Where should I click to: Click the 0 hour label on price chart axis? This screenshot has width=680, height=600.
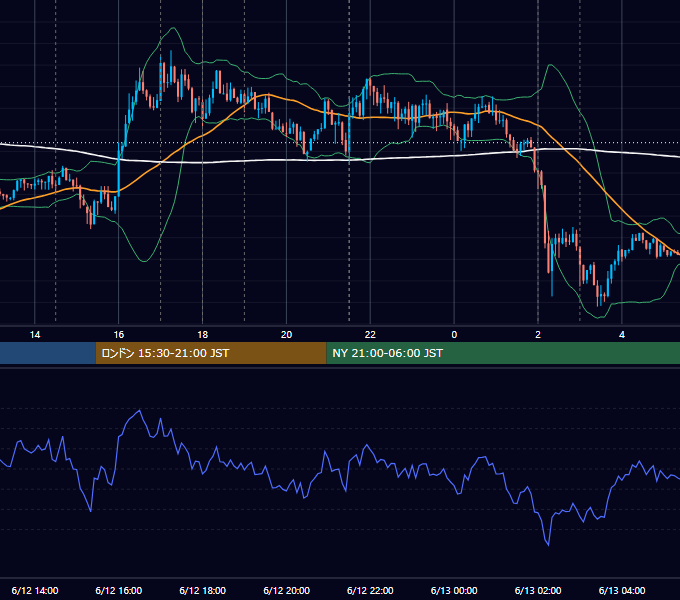(x=454, y=335)
